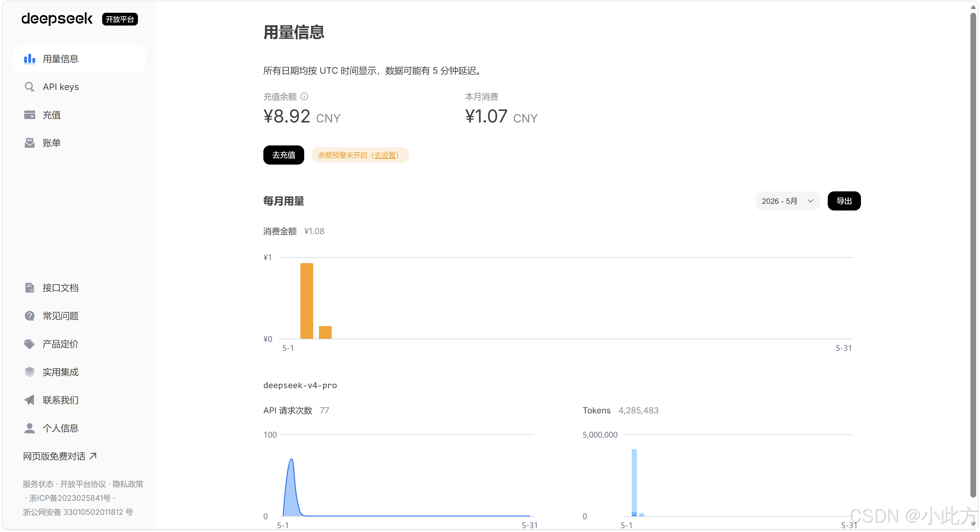Click the small second orange spending bar
The height and width of the screenshot is (532, 980).
click(x=325, y=332)
